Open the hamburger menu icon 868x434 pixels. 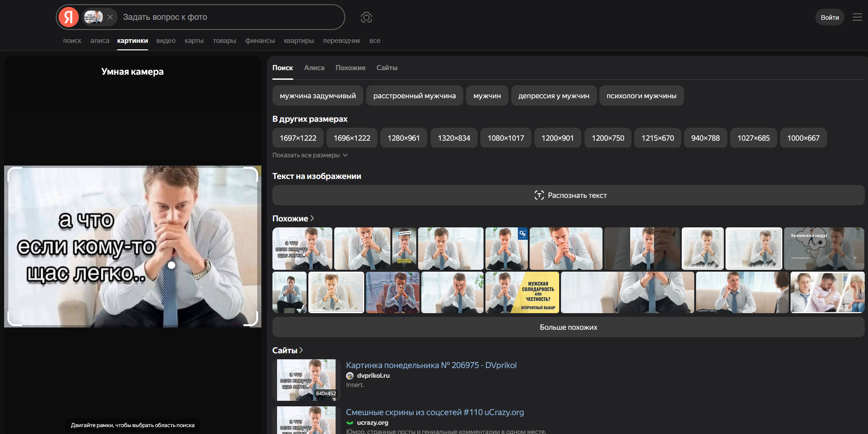[x=857, y=17]
